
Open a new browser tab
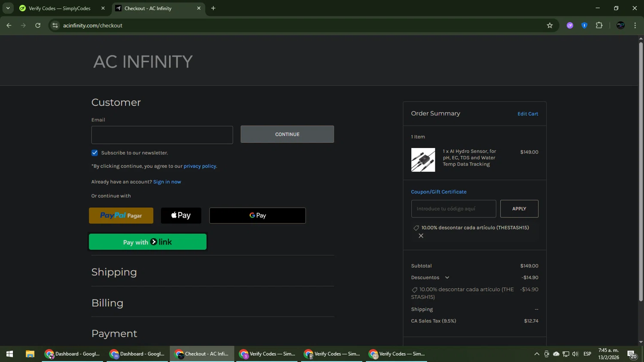213,8
